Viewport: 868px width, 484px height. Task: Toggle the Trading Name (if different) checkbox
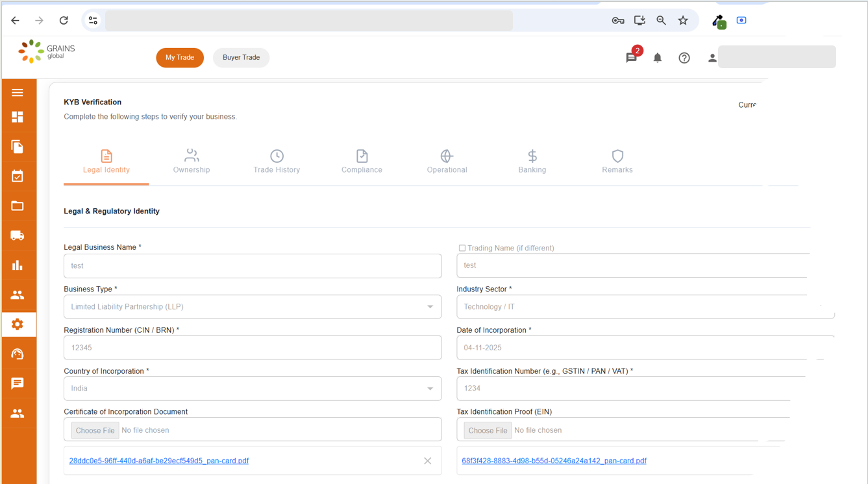click(462, 248)
